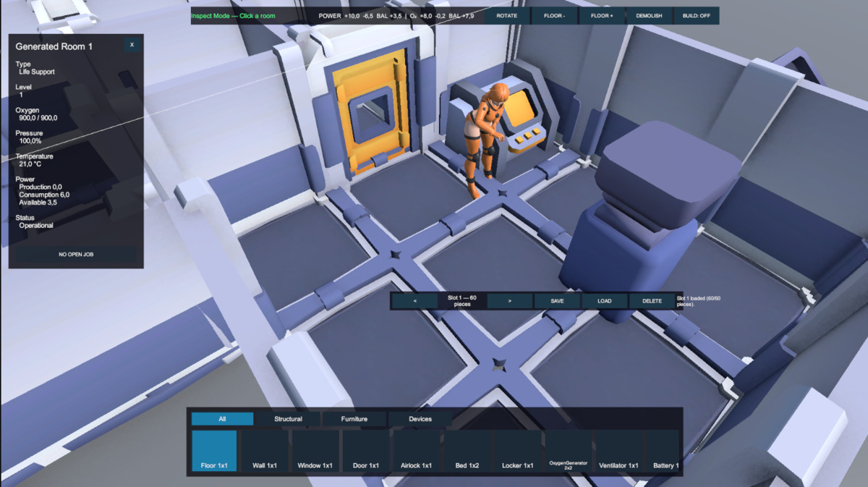Close the Generated Room 1 panel
The width and height of the screenshot is (868, 487).
coord(132,44)
